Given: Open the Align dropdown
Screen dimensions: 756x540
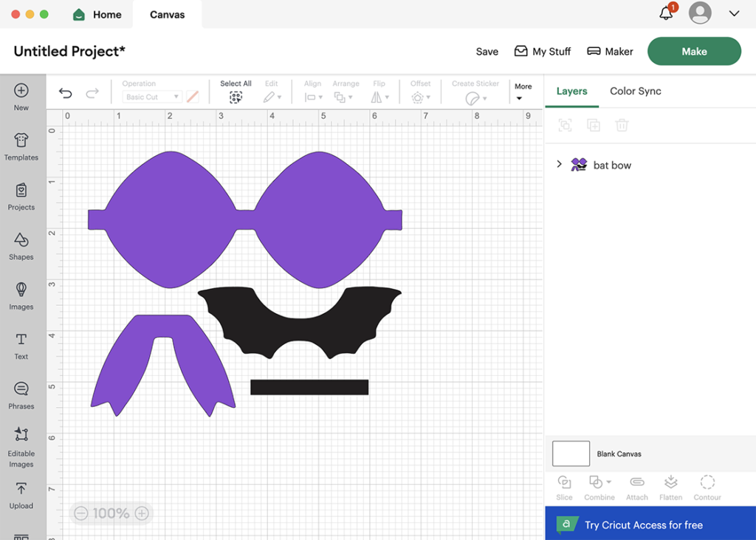Looking at the screenshot, I should pos(313,97).
